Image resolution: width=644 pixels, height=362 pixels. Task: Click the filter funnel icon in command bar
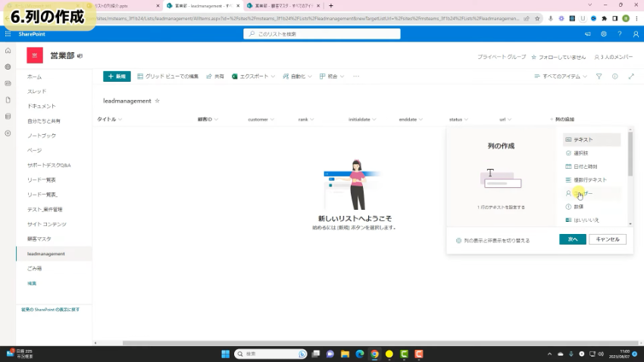pyautogui.click(x=599, y=76)
